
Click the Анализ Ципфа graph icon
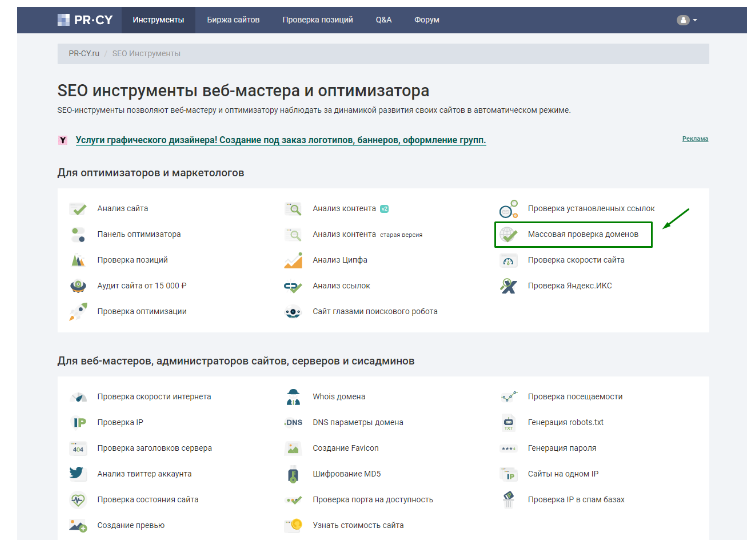(293, 260)
